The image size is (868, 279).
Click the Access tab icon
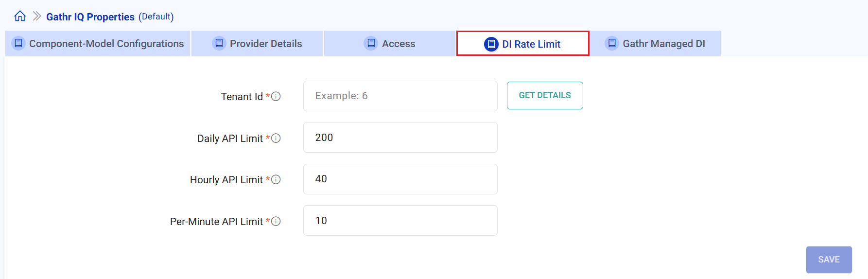pyautogui.click(x=371, y=43)
